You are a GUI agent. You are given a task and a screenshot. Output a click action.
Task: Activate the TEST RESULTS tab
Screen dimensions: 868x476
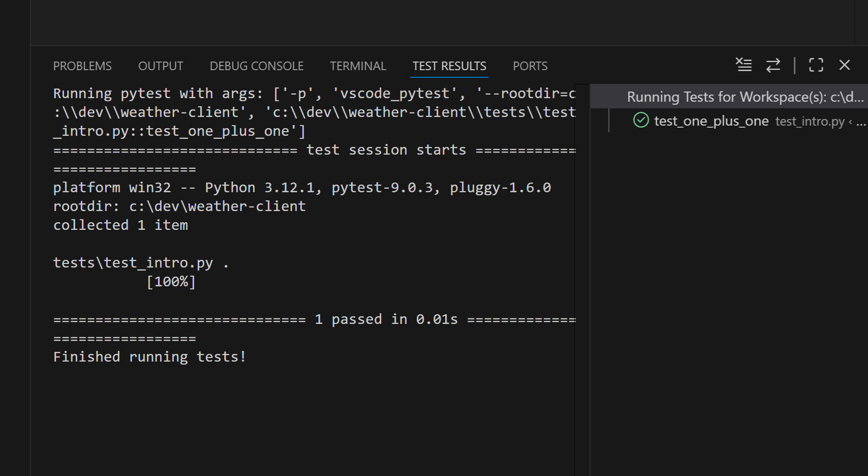449,66
